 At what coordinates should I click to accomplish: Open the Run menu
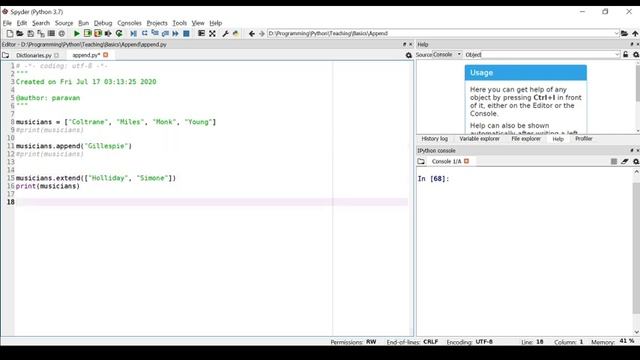[83, 23]
